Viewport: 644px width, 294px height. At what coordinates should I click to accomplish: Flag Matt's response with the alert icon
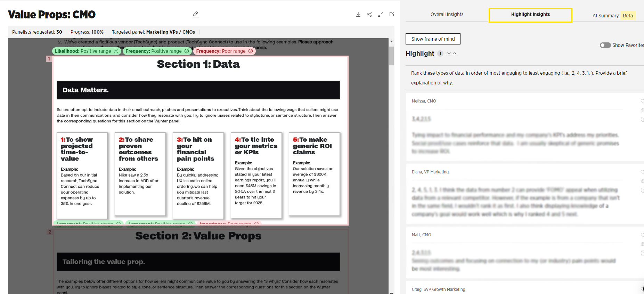(642, 253)
